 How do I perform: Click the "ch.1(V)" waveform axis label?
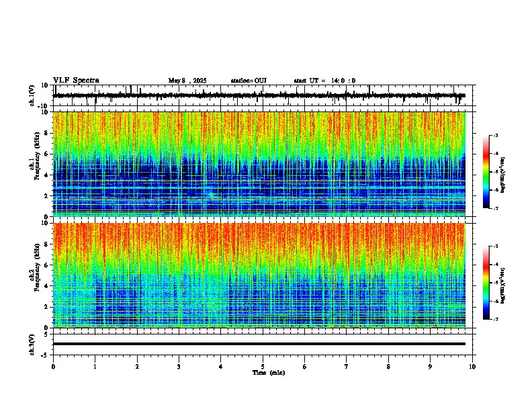click(32, 95)
